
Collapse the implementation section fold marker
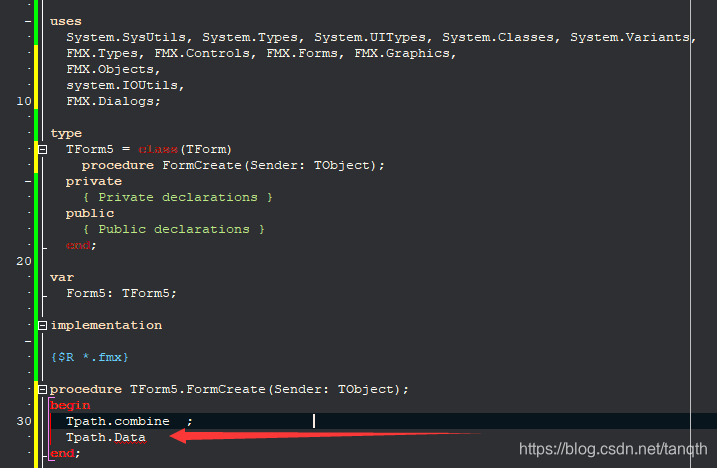click(43, 325)
